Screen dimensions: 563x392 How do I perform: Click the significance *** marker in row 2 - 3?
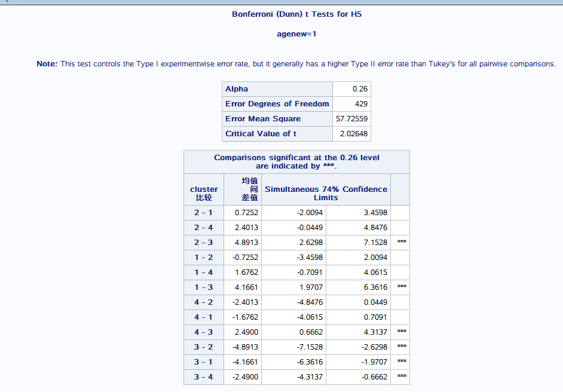(402, 241)
